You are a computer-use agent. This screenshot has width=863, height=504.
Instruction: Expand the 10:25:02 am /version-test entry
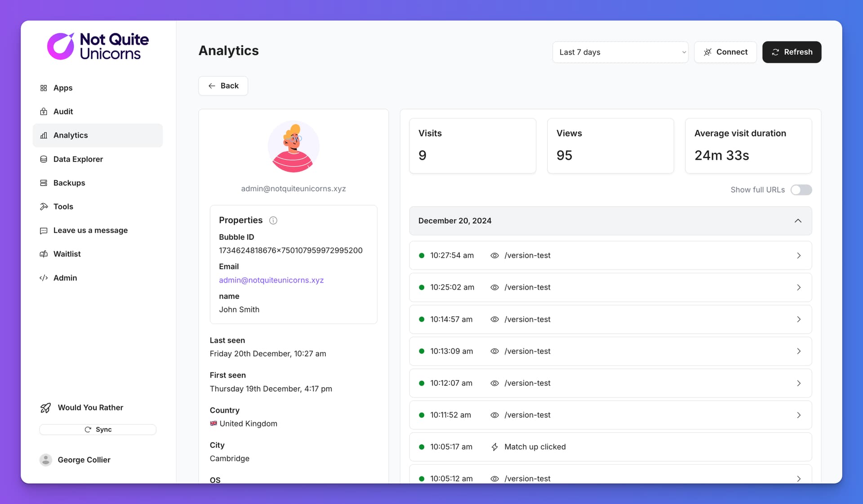[610, 287]
